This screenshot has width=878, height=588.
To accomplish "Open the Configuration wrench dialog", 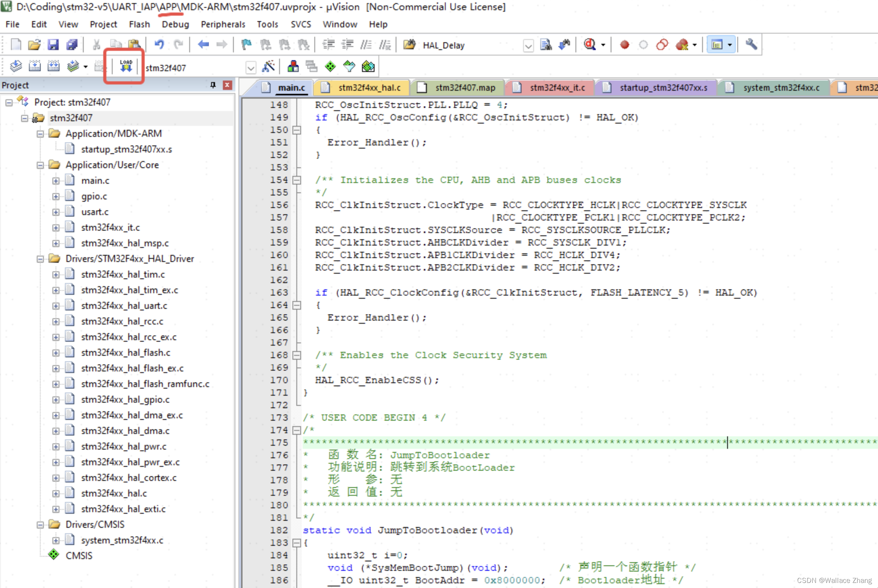I will pos(751,44).
